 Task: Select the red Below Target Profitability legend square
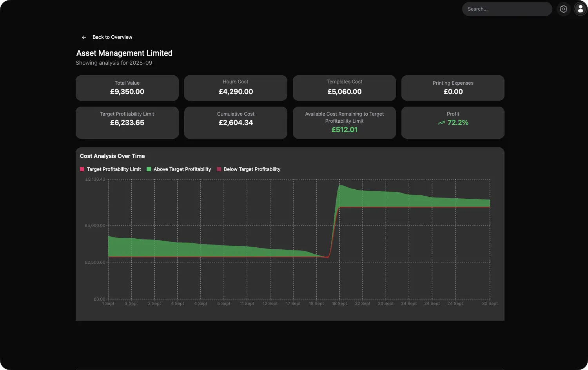pos(219,169)
